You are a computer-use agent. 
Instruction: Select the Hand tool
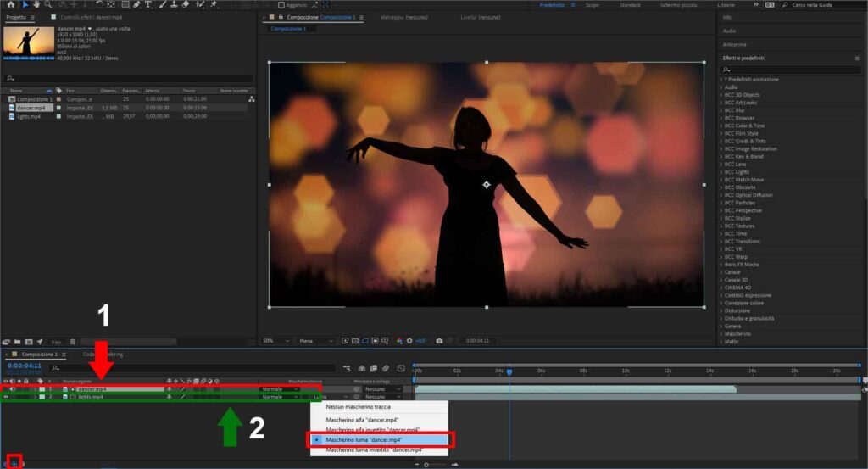click(x=36, y=4)
